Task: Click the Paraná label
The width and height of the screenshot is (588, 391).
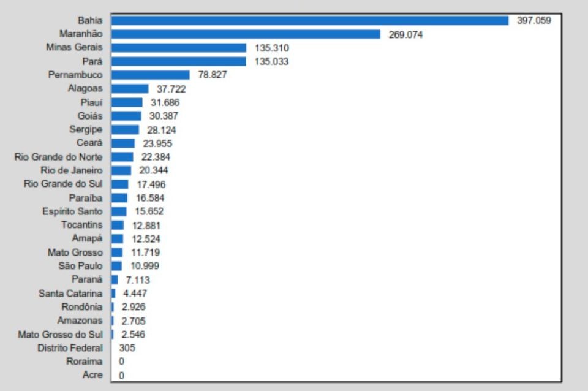Action: [x=87, y=279]
